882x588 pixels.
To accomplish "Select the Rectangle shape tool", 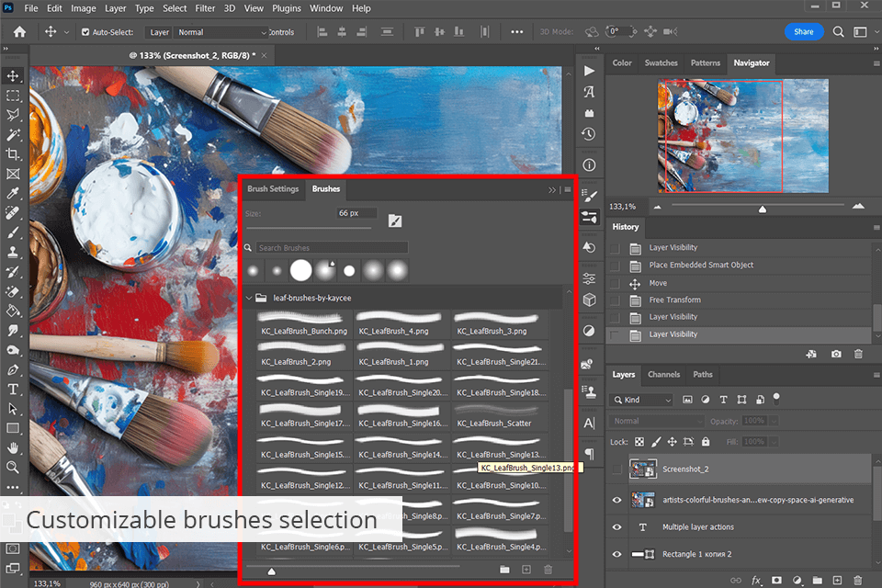I will [12, 429].
